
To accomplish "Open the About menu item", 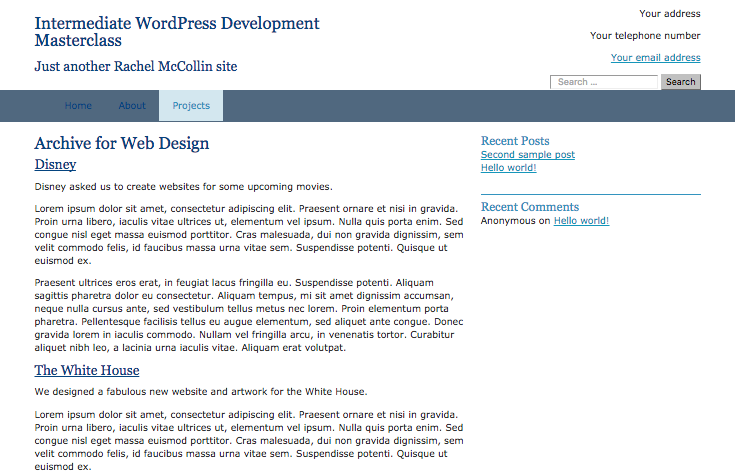I will tap(132, 106).
